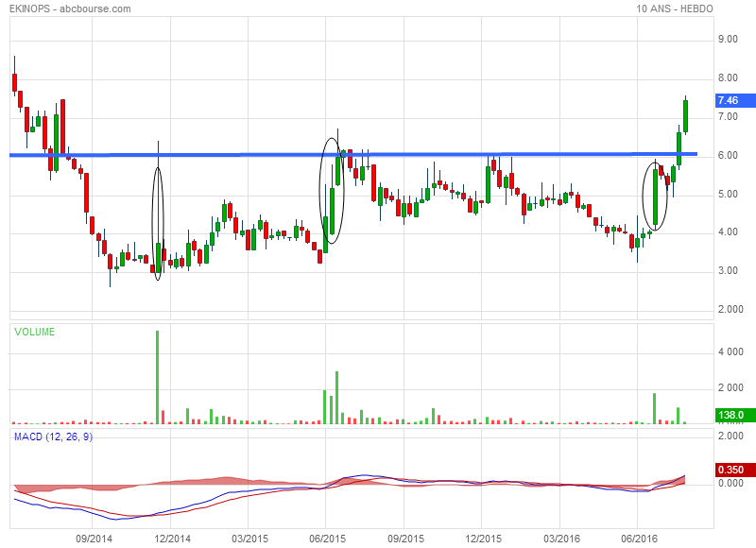Click the VOLUME panel label
The height and width of the screenshot is (548, 756).
[x=34, y=332]
